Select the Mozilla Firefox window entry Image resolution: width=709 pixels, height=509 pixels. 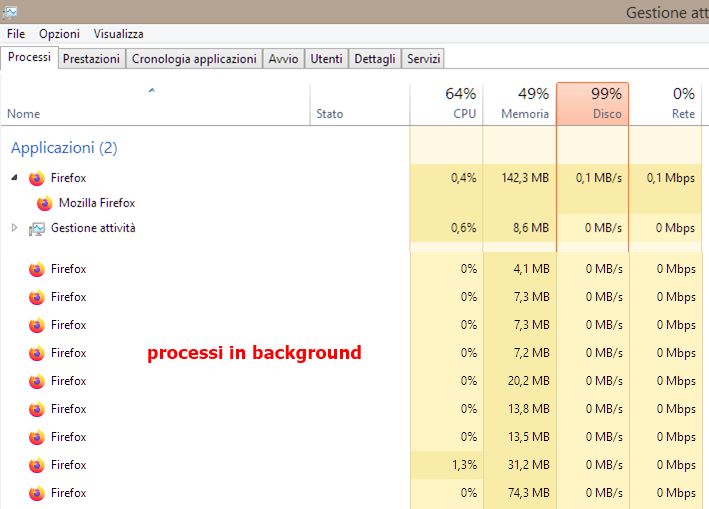coord(97,203)
